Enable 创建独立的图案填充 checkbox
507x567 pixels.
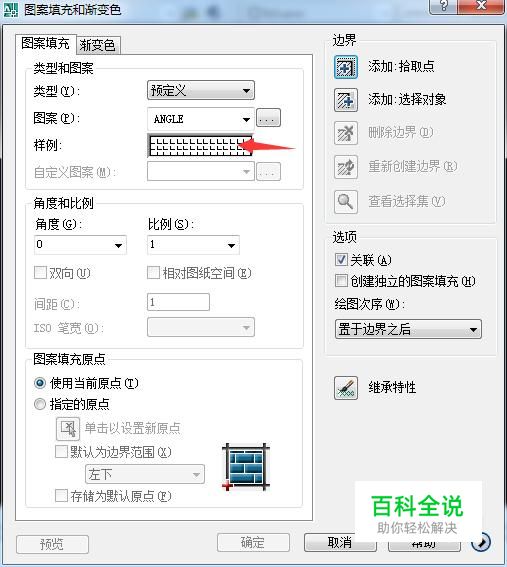[341, 280]
